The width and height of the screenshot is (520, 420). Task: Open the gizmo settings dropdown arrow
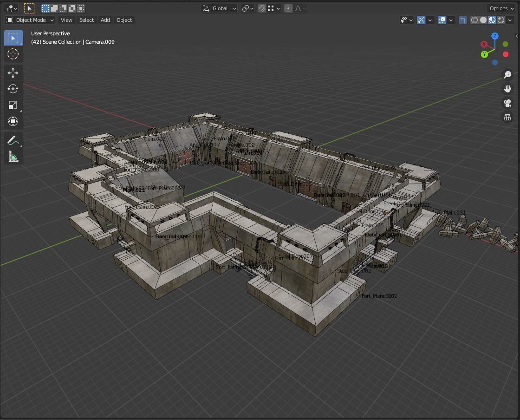[430, 20]
